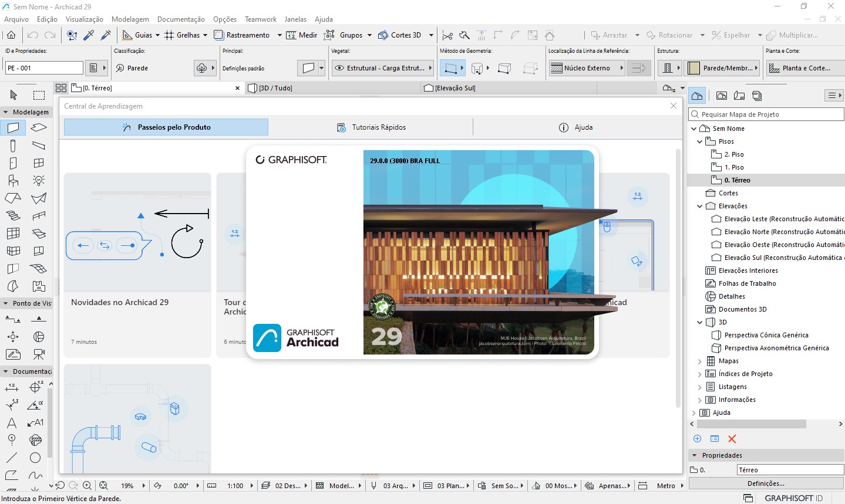Collapse the Elevações tree branch
This screenshot has height=504, width=845.
point(699,206)
